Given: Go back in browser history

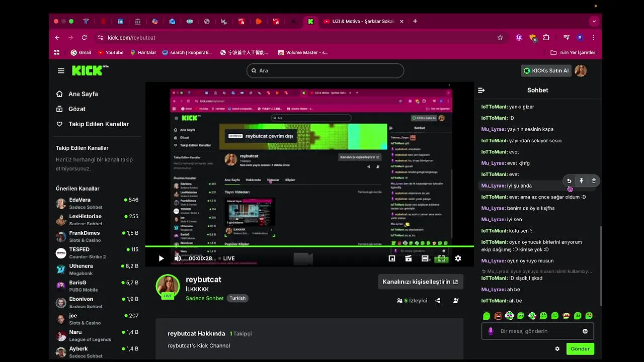Looking at the screenshot, I should (57, 38).
